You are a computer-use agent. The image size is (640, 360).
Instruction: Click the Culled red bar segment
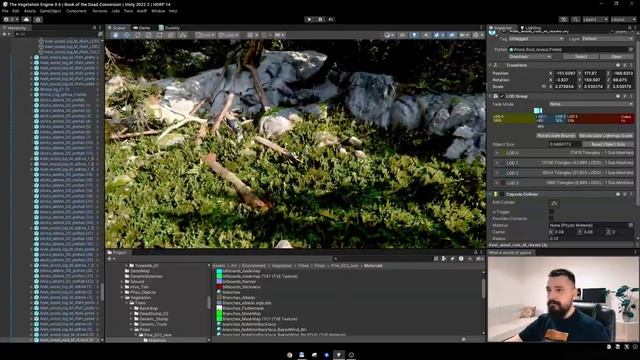[627, 118]
